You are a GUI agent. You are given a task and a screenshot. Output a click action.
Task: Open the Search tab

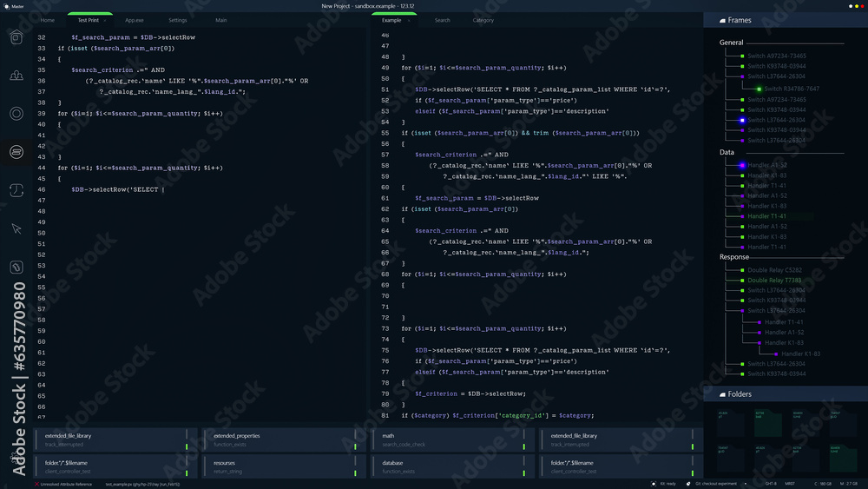tap(443, 20)
